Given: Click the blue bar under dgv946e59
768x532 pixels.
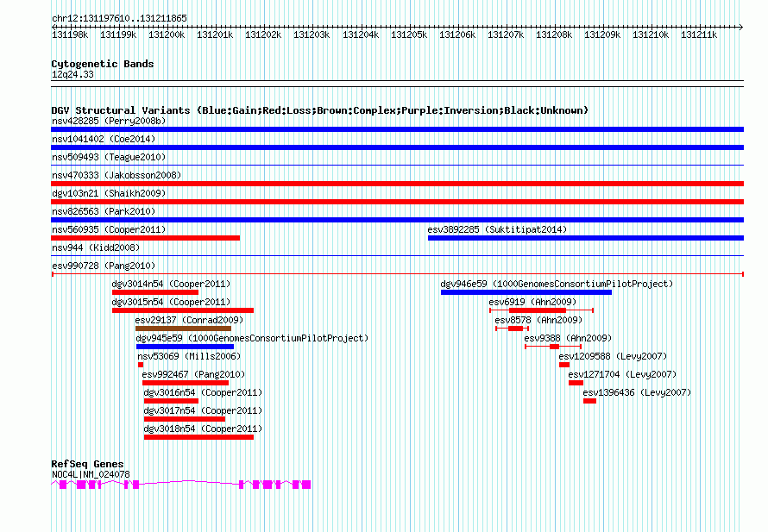Looking at the screenshot, I should click(526, 292).
